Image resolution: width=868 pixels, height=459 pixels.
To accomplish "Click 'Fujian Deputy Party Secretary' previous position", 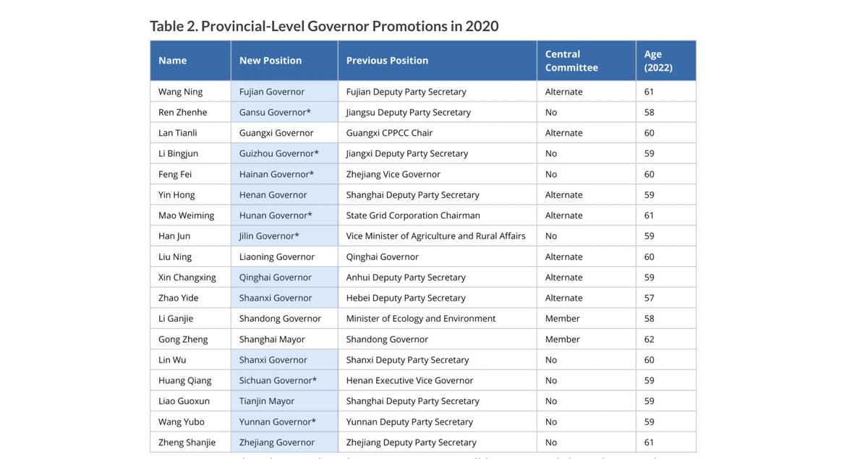I will 407,92.
